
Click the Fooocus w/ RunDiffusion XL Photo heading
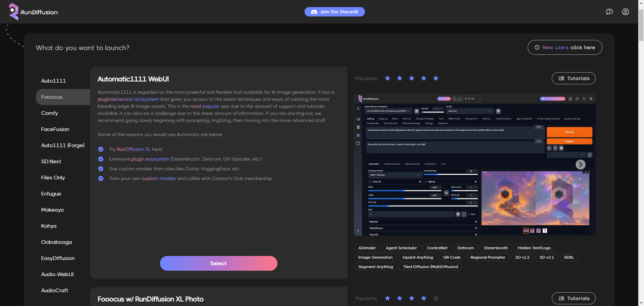coord(151,299)
